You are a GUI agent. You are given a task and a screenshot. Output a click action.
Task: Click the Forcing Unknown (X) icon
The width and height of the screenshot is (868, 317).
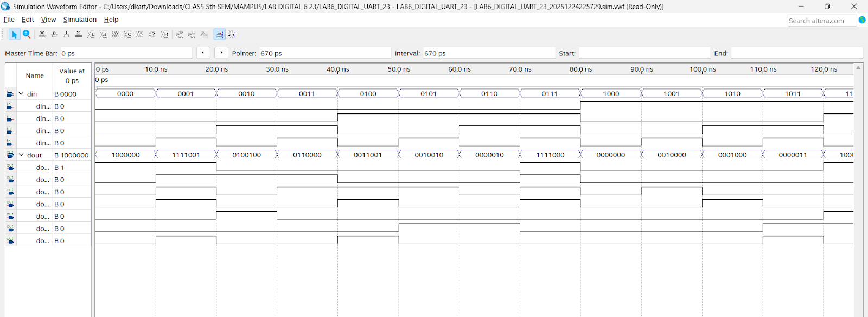click(42, 34)
